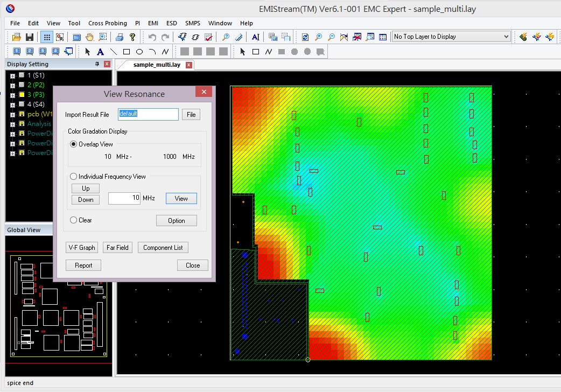Select the Clear radio button
Screen dimensions: 561x392
[74, 220]
